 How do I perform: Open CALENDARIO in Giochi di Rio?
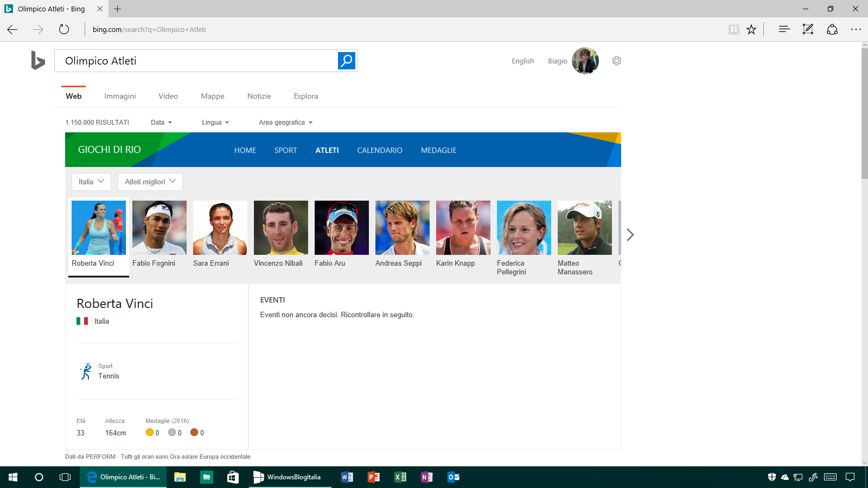[380, 150]
